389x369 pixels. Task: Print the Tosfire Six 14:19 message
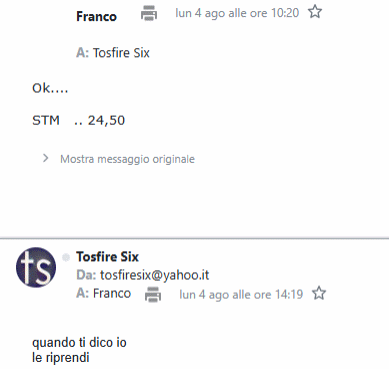(153, 295)
